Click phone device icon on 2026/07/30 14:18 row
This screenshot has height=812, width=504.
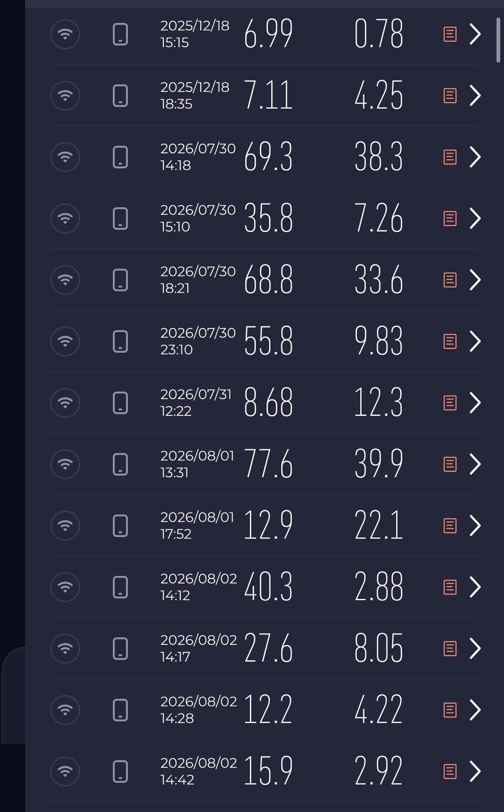pos(121,157)
